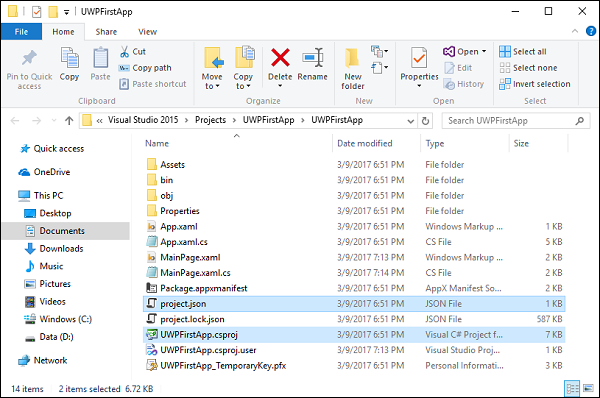
Task: Click Invert selection
Action: [x=535, y=84]
